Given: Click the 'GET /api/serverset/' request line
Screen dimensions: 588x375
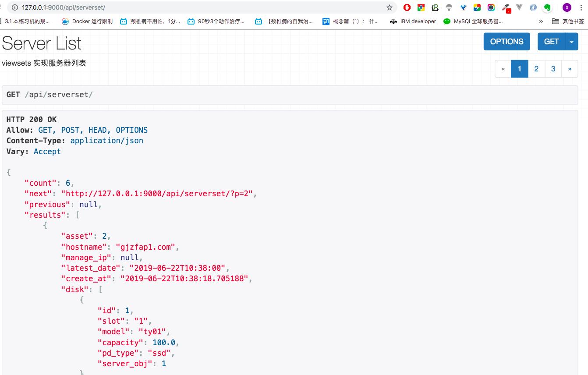Looking at the screenshot, I should [x=50, y=95].
